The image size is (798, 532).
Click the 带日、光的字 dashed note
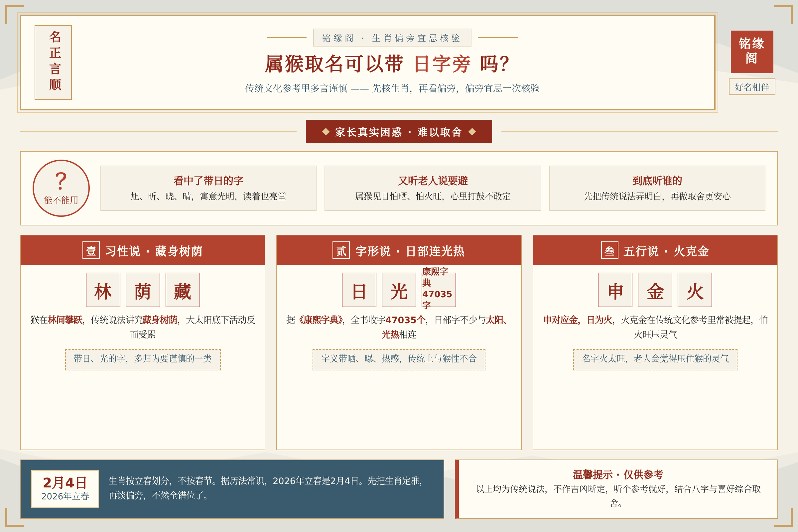coord(143,360)
